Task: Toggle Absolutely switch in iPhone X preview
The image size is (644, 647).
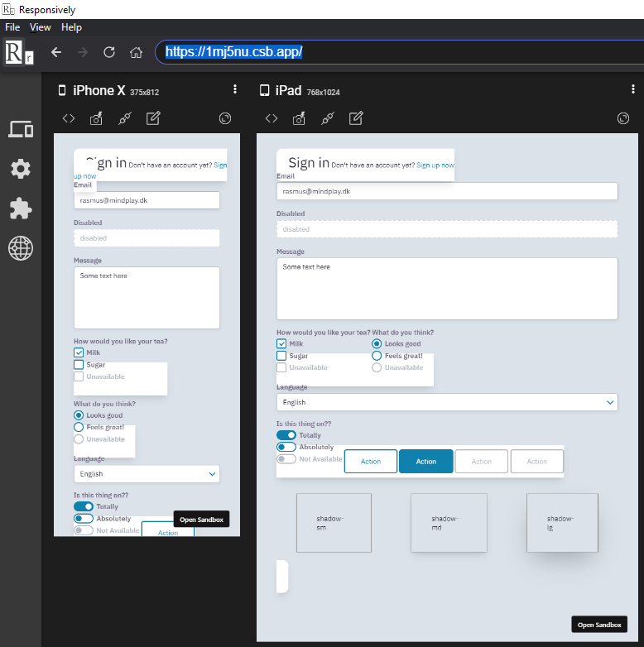Action: click(x=84, y=518)
